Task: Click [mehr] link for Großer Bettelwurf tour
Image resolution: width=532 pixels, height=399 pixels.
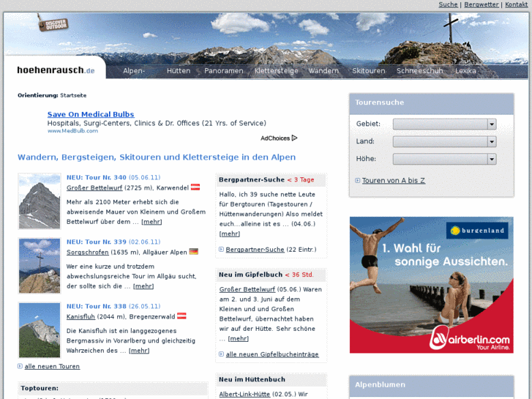Action: [151, 222]
